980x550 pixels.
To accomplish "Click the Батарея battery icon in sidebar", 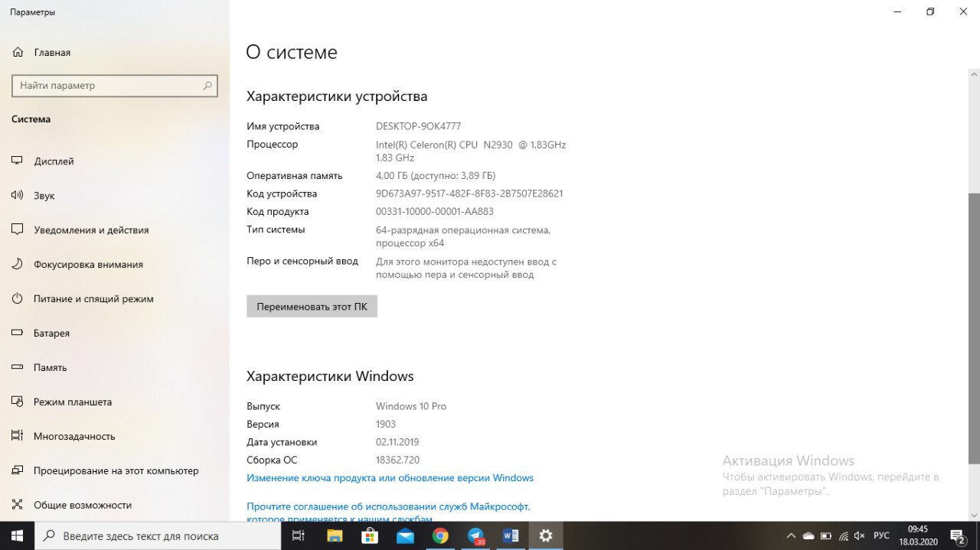I will pyautogui.click(x=18, y=334).
